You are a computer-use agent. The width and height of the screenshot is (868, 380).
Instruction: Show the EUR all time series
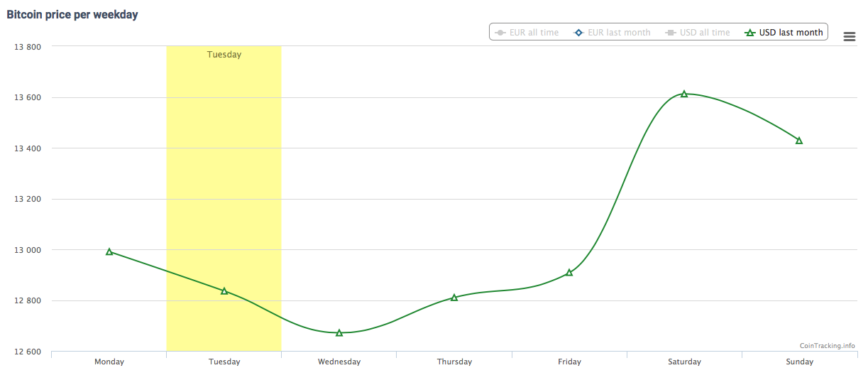coord(534,33)
